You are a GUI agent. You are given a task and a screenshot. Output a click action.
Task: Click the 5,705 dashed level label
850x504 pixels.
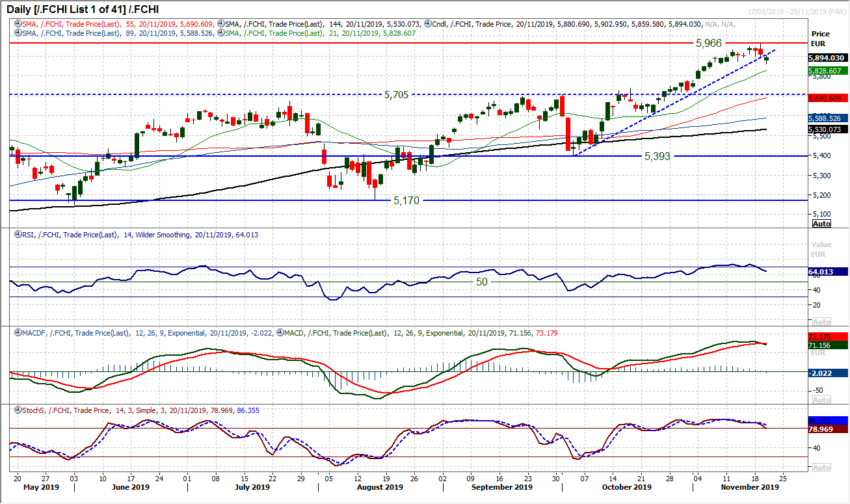(x=396, y=94)
